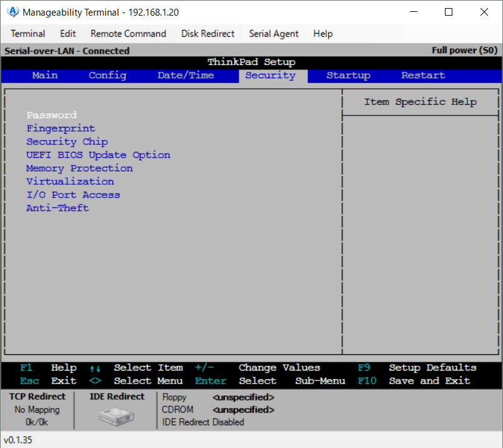
Task: Select the Password security entry
Action: click(51, 115)
